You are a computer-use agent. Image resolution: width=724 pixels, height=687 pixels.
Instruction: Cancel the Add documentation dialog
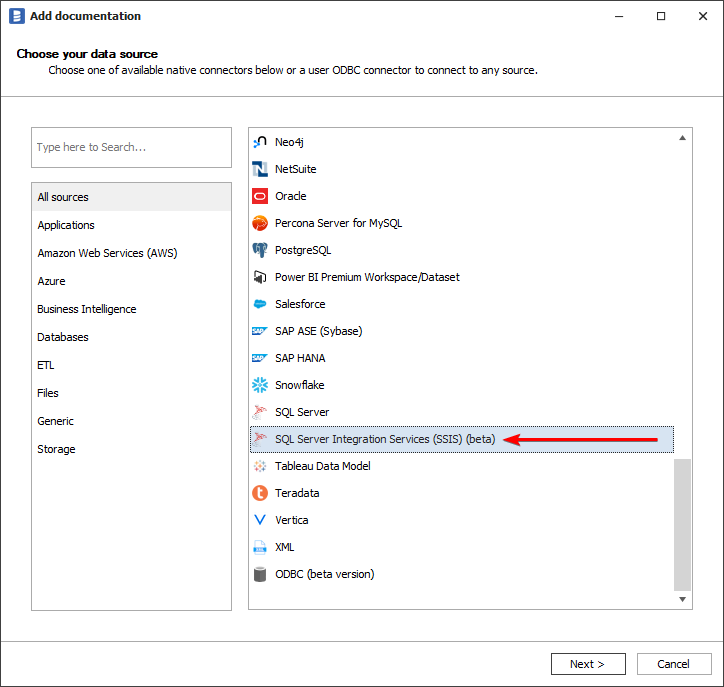point(673,664)
